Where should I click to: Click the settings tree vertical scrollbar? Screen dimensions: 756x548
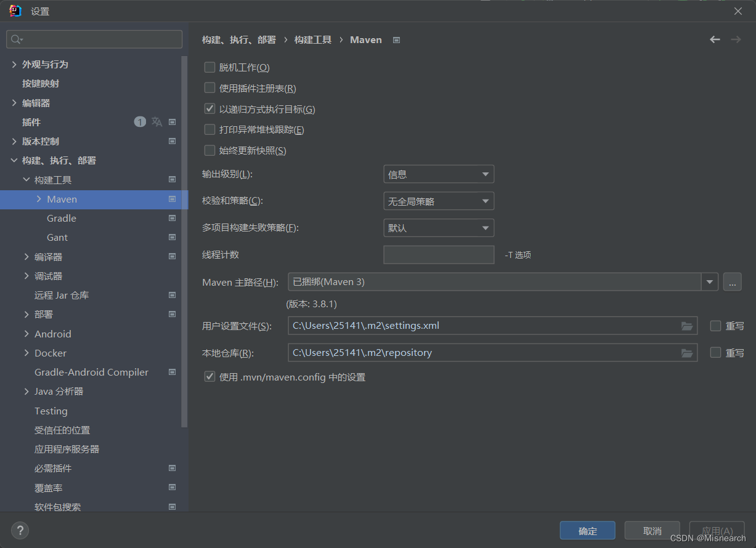[x=184, y=241]
